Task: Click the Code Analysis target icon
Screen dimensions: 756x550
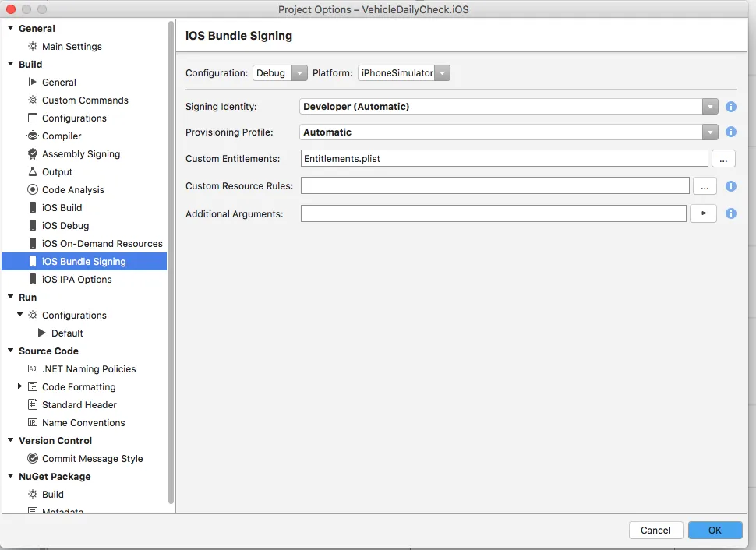Action: coord(33,190)
